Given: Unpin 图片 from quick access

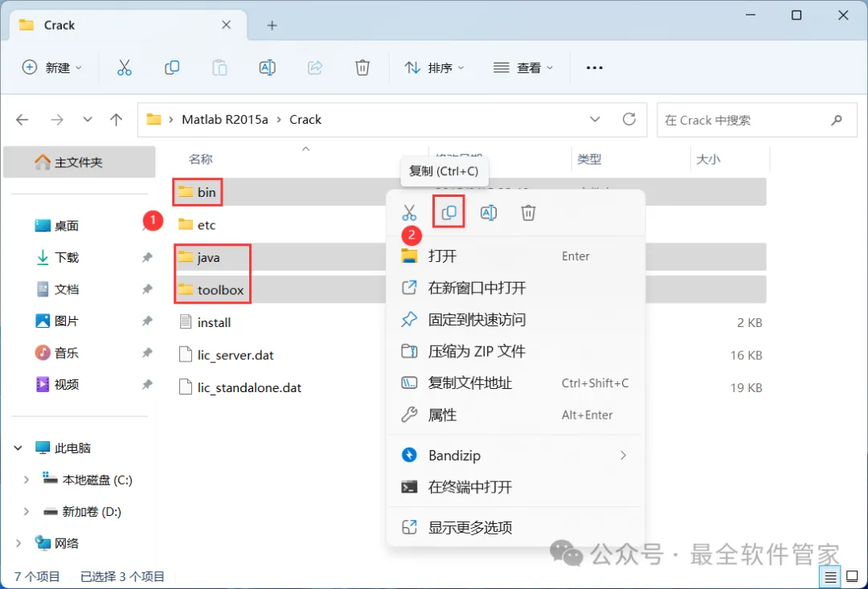Looking at the screenshot, I should click(x=147, y=321).
